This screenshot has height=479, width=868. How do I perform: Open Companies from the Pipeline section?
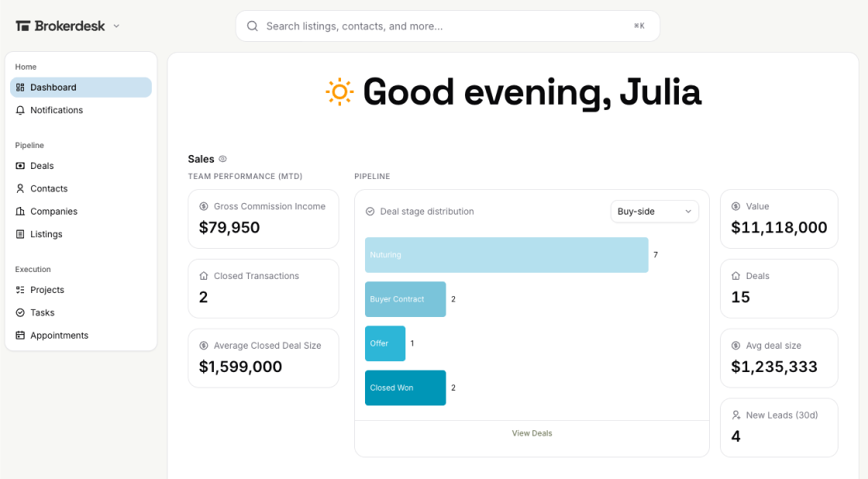point(19,211)
